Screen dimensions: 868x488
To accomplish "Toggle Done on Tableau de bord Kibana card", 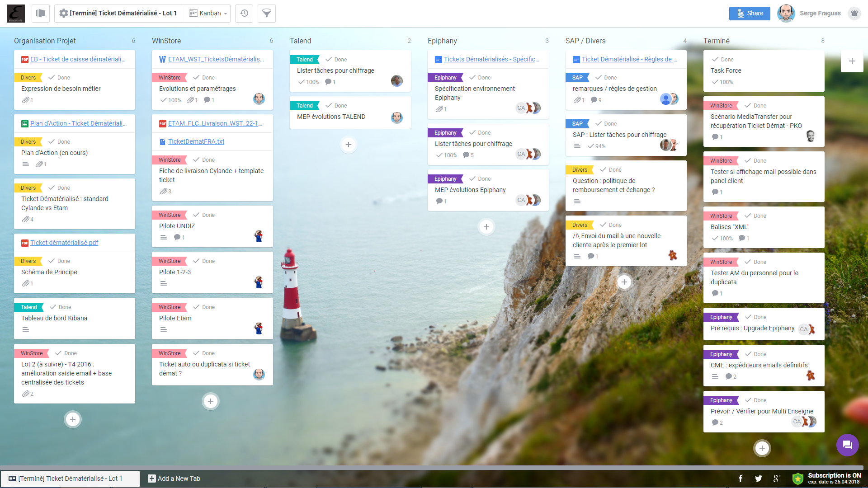I will click(x=61, y=307).
